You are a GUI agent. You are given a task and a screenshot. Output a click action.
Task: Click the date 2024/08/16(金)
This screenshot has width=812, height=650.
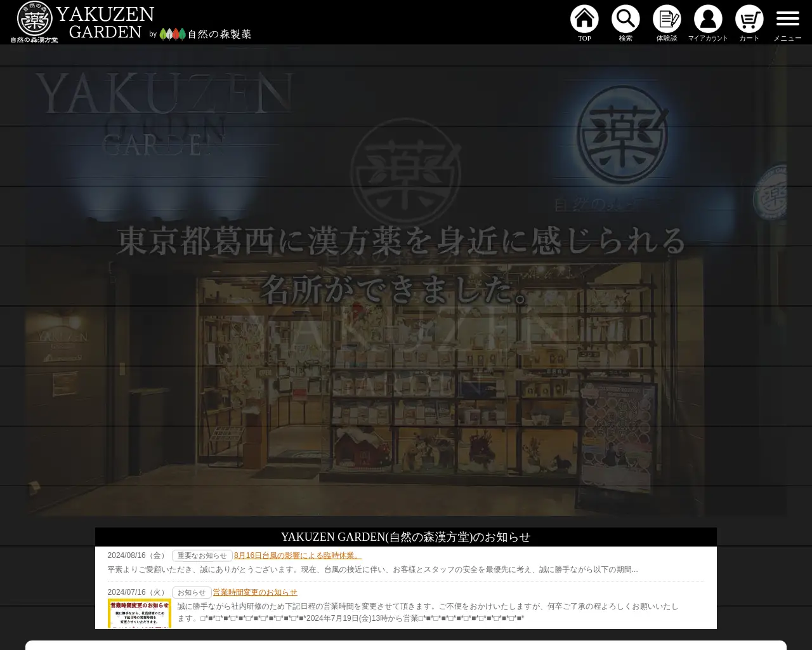[138, 555]
